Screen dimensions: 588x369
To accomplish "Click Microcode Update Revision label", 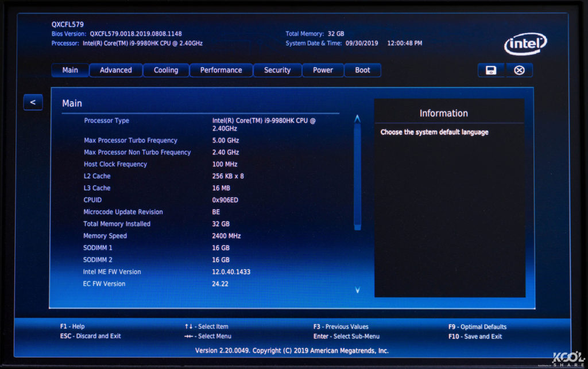I will coord(123,212).
